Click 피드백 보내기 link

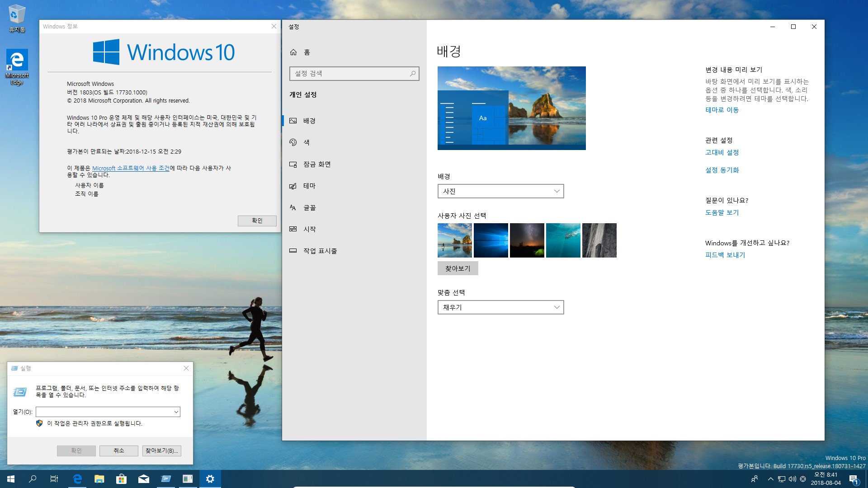point(725,255)
